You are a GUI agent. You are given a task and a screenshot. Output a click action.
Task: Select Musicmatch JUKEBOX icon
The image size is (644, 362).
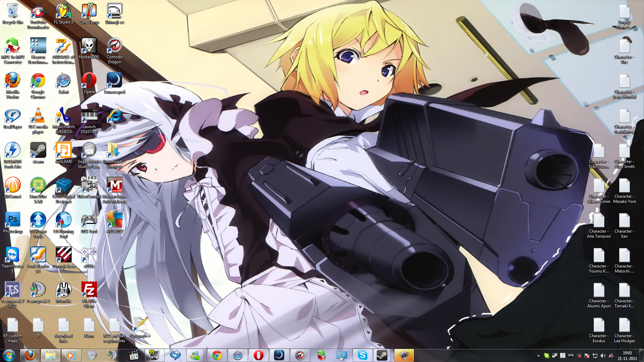coord(63,121)
